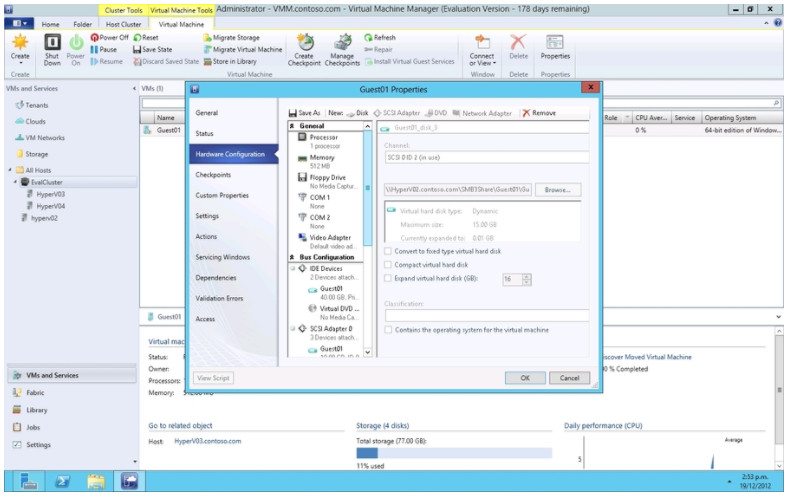Screen dimensions: 789x497
Task: Click the Classification field
Action: pos(487,315)
